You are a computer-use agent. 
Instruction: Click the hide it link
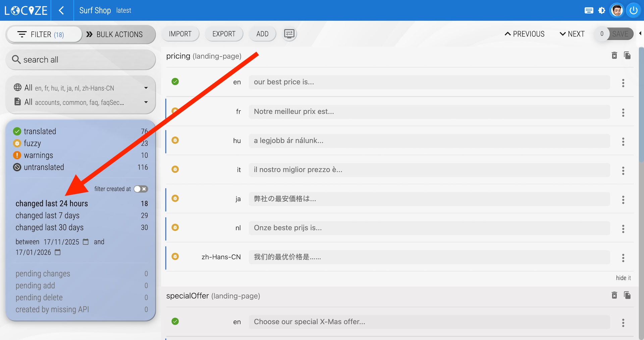tap(623, 278)
